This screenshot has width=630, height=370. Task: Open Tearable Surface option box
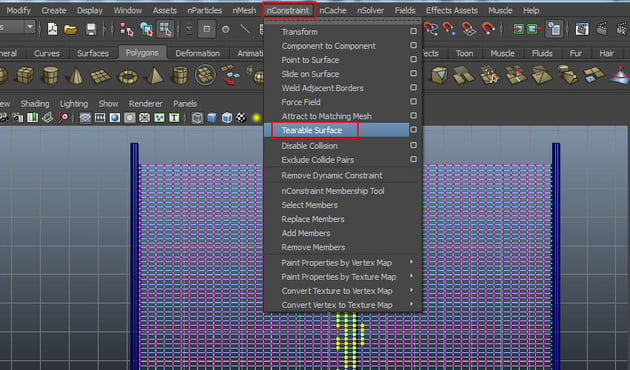413,130
